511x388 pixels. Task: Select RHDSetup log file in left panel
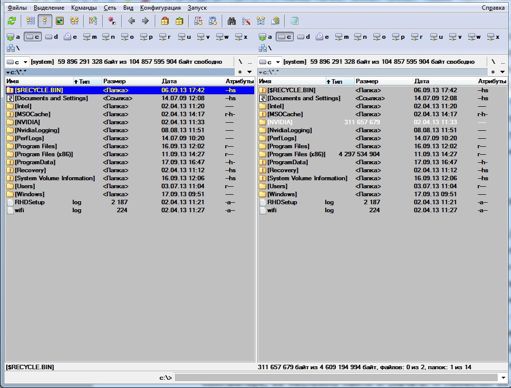[x=130, y=202]
